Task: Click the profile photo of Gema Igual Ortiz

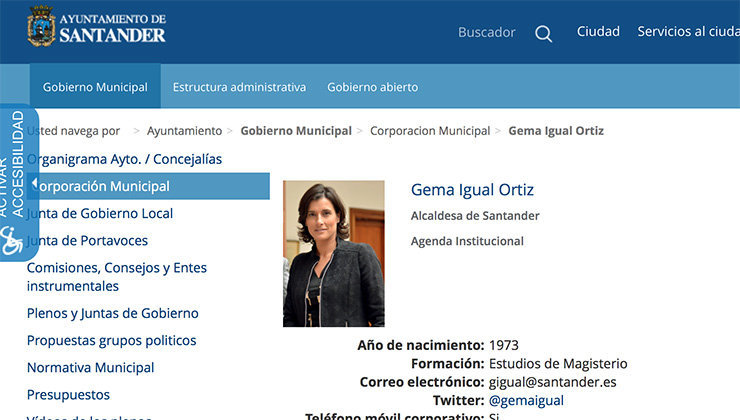Action: (x=333, y=253)
